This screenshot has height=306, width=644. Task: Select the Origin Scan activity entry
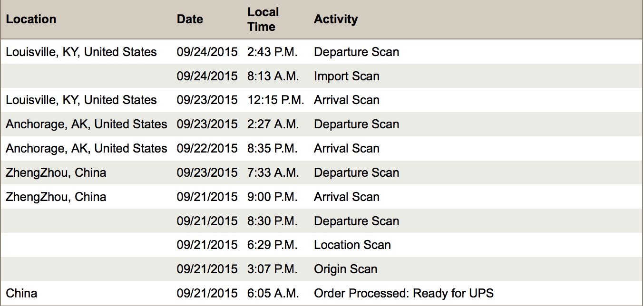345,269
